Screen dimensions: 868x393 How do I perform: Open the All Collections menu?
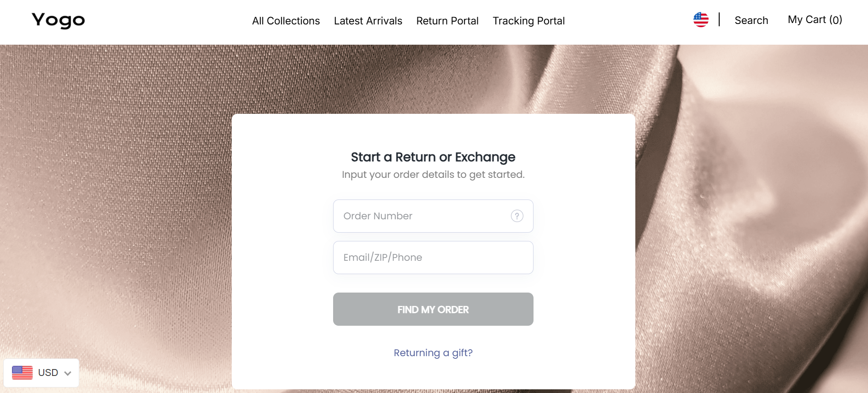286,21
